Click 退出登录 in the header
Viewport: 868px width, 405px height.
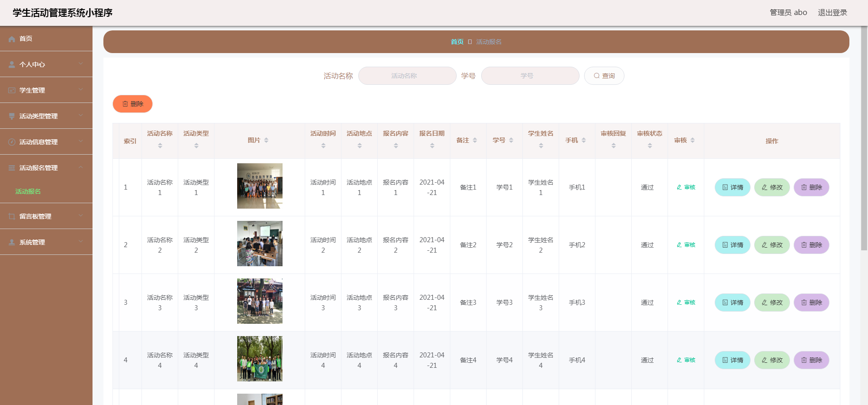coord(833,13)
